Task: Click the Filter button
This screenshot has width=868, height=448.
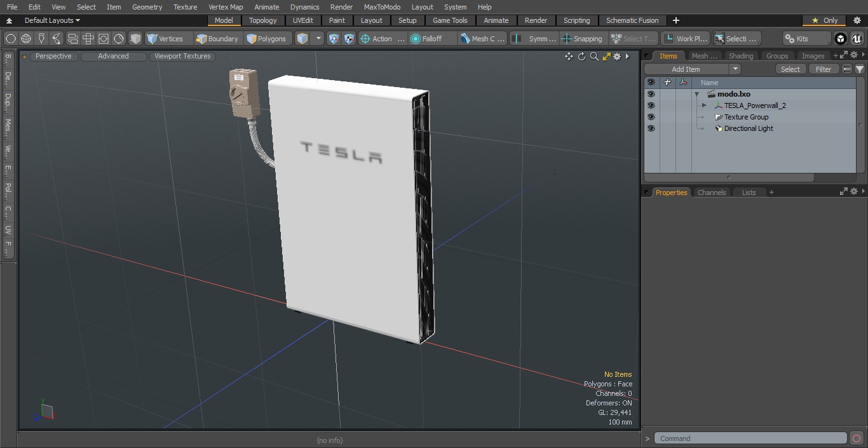Action: [x=824, y=69]
